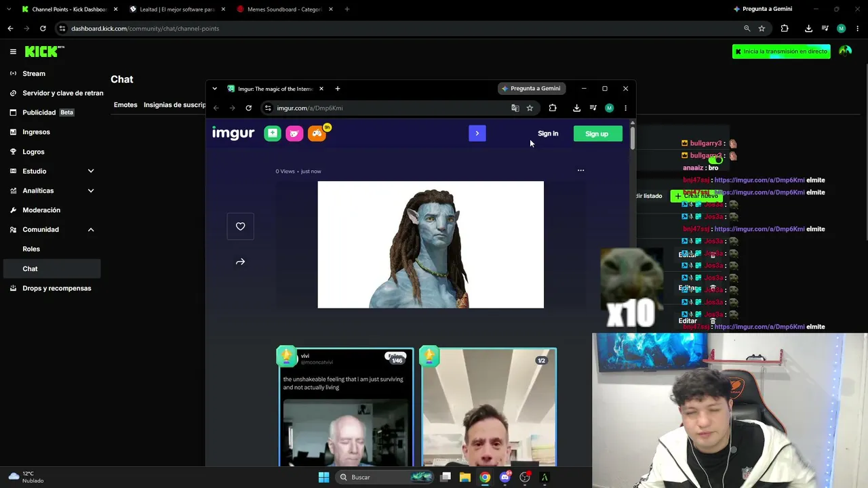Screen dimensions: 868x488
Task: Switch to the Emotes tab
Action: (125, 105)
